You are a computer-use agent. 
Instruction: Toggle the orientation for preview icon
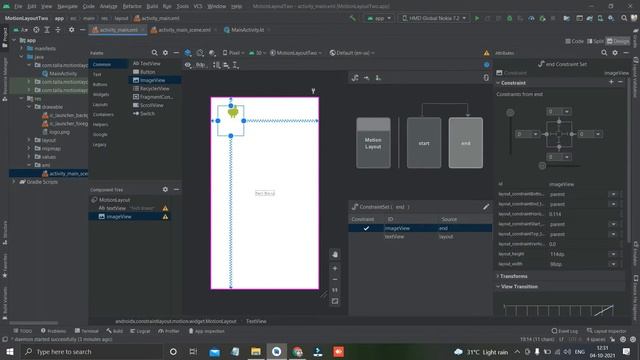tap(200, 53)
